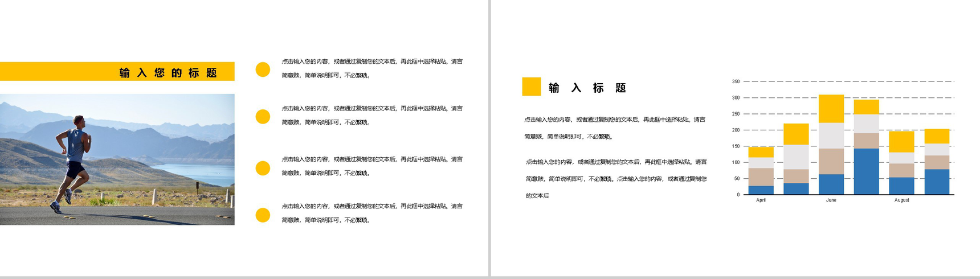Viewport: 980px width, 279px height.
Task: Click the gray segment of the August bar
Action: [901, 158]
